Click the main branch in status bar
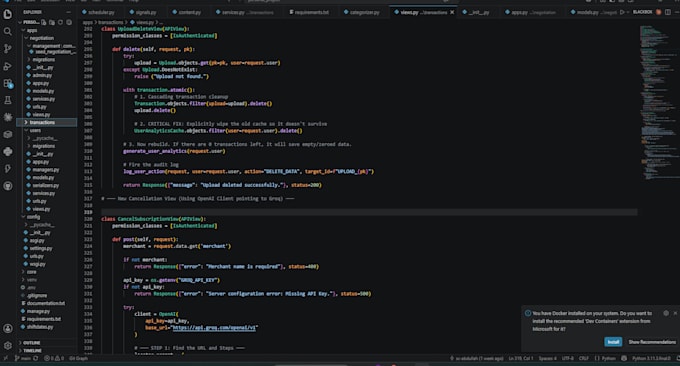Viewport: 680px width, 366px height. coord(23,359)
